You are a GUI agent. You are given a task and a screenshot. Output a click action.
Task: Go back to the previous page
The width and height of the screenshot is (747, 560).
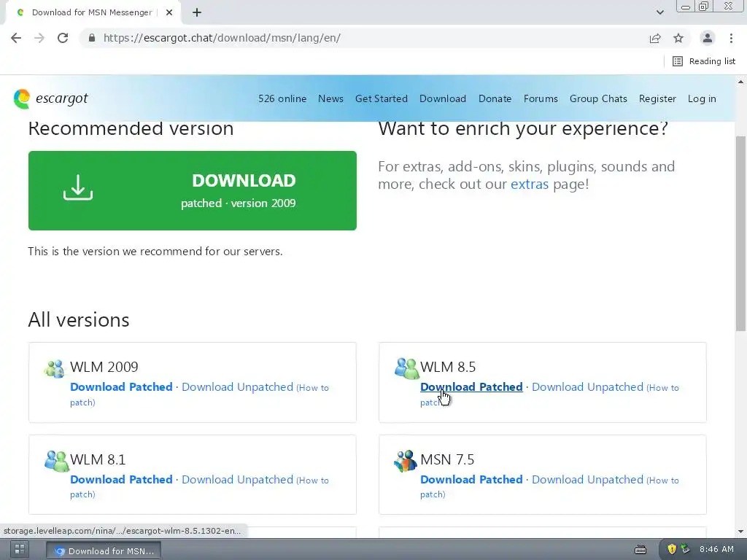[16, 38]
